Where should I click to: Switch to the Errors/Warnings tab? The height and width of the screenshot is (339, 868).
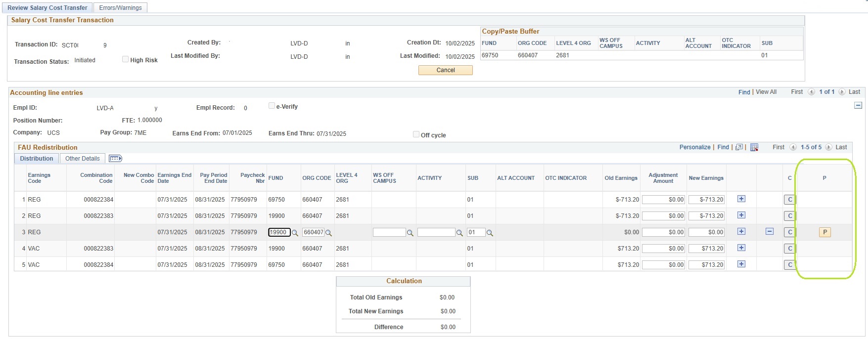coord(120,8)
